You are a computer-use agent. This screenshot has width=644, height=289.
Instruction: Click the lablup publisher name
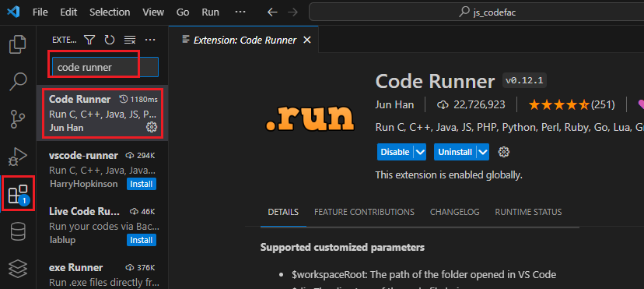point(62,240)
